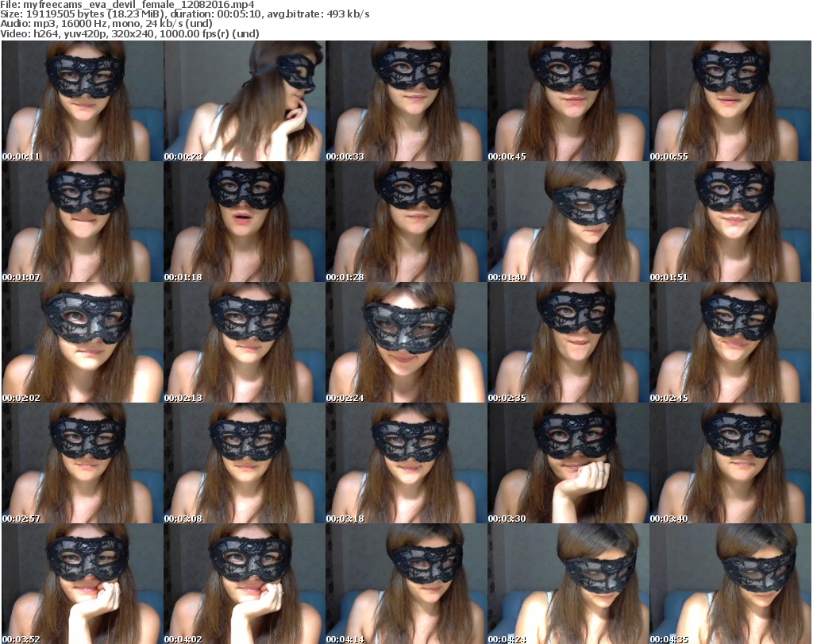Open the frame at 00:00:33
This screenshot has height=644, width=813.
406,101
